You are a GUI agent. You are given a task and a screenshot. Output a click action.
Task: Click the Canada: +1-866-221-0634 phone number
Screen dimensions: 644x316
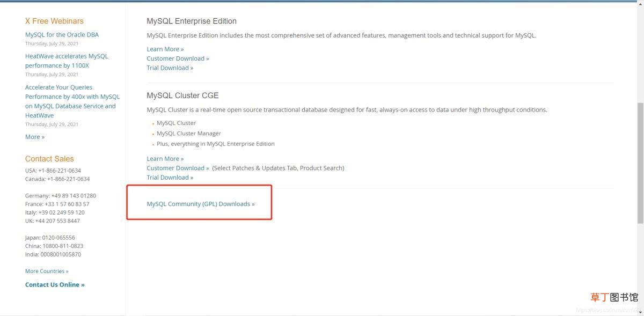[57, 179]
